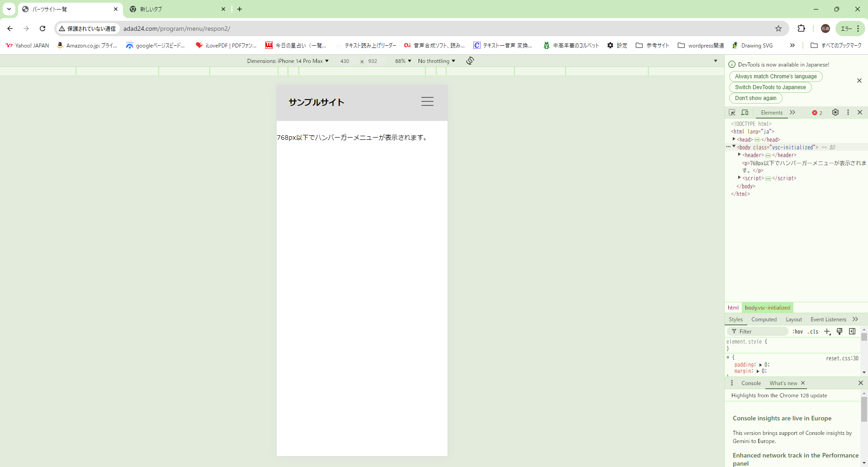
Task: Open the tab search dropdown arrow
Action: [9, 9]
